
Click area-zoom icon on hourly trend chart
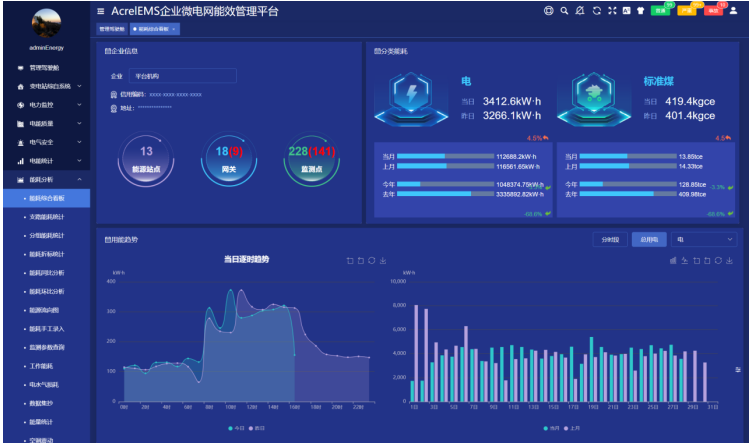pos(350,261)
